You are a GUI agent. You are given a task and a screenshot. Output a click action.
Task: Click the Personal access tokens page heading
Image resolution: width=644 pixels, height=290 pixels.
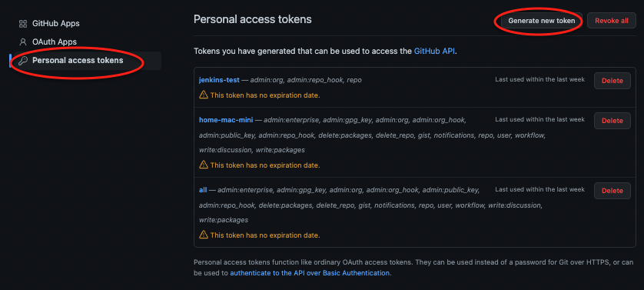click(x=253, y=19)
